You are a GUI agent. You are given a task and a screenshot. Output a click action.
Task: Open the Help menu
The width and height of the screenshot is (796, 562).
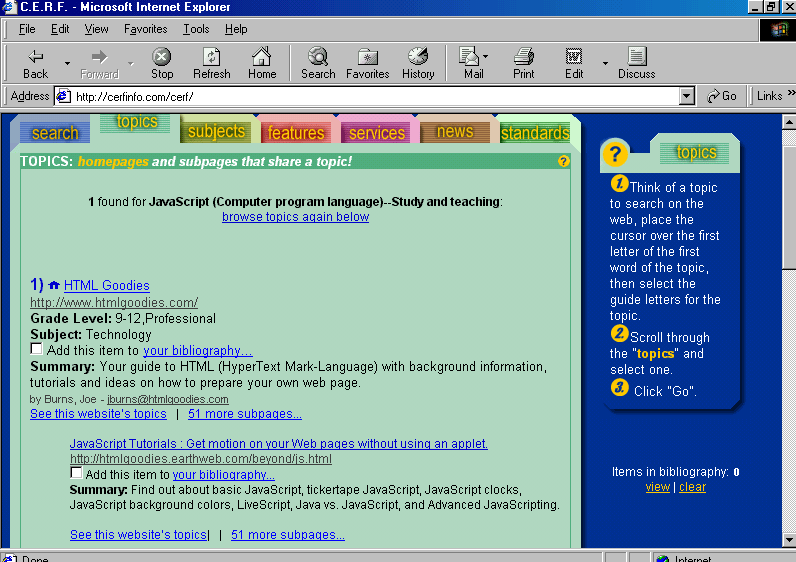[x=236, y=29]
